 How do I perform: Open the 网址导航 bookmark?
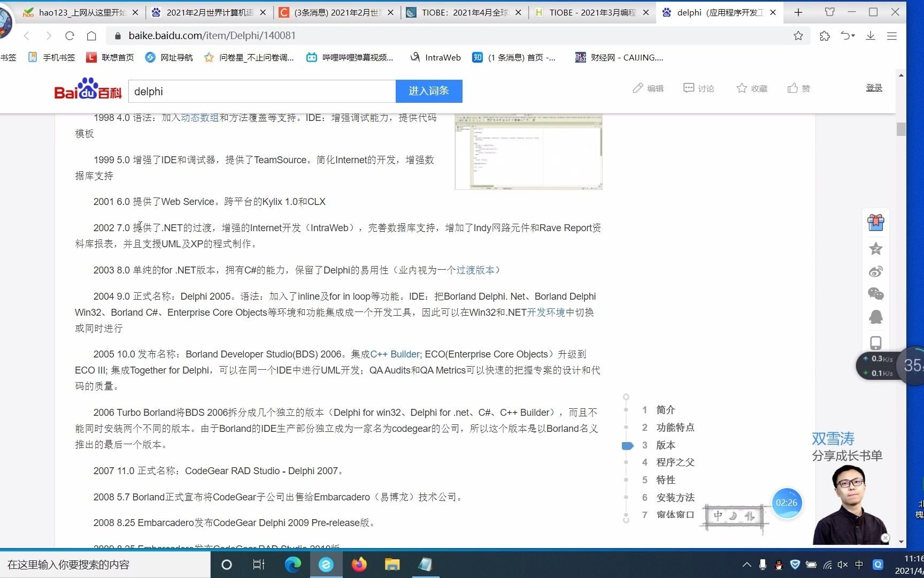click(169, 57)
